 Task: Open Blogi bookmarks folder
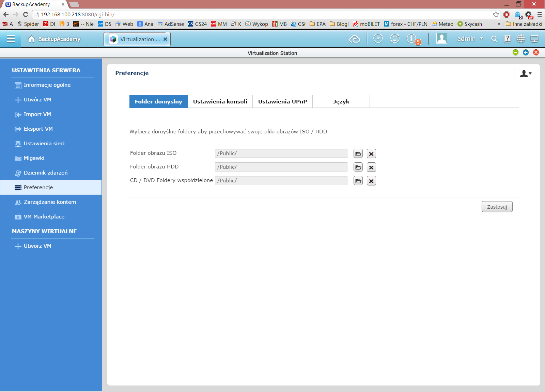tap(339, 24)
